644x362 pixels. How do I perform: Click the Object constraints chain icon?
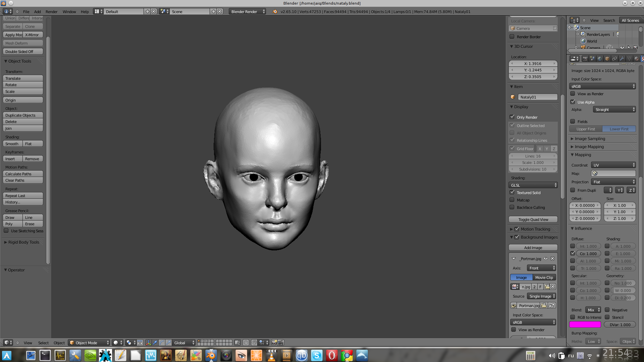tap(614, 59)
